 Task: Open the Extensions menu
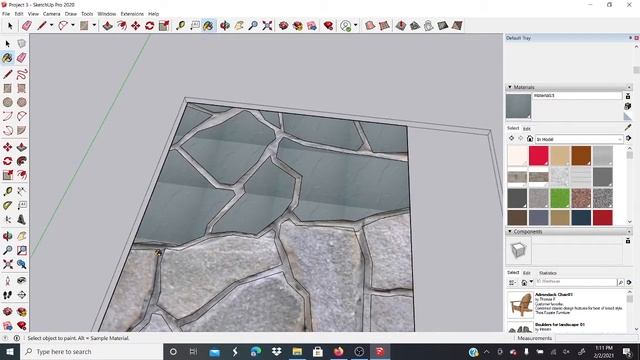132,14
